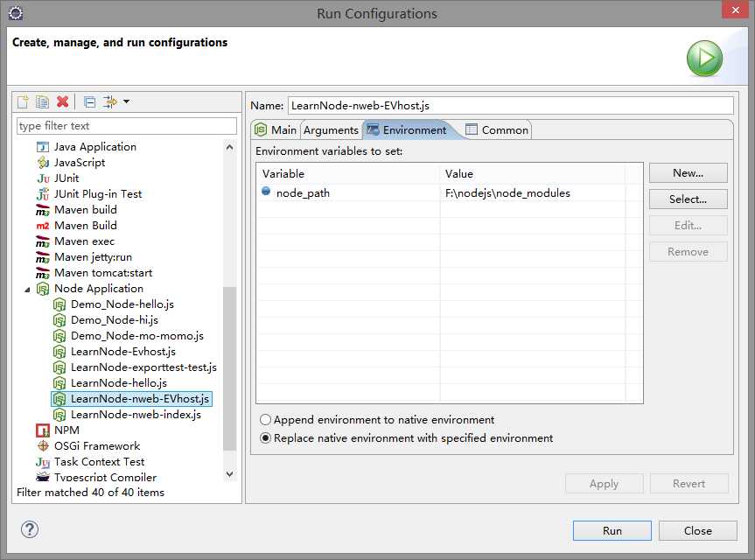Click the Maven build m2 icon
This screenshot has width=755, height=560.
(43, 210)
